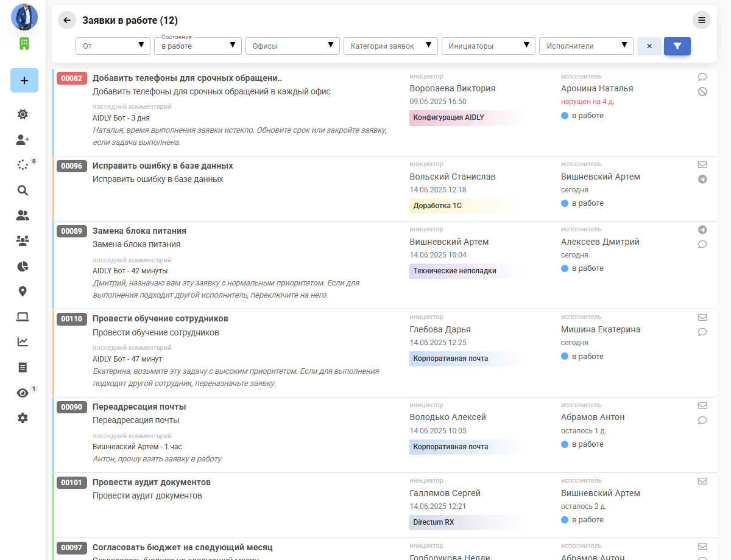
Task: Click the plus button to create a request
Action: (x=24, y=80)
